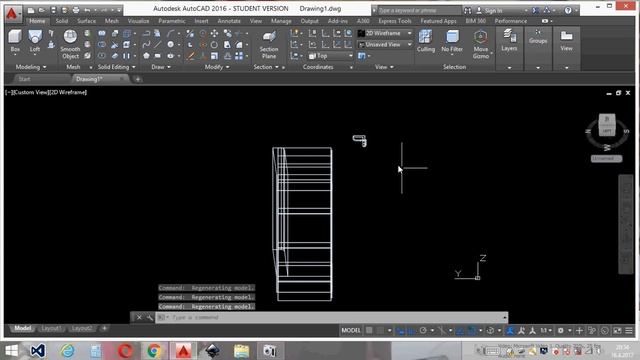Open the Unsaved View dropdown
The width and height of the screenshot is (640, 360).
pyautogui.click(x=385, y=44)
